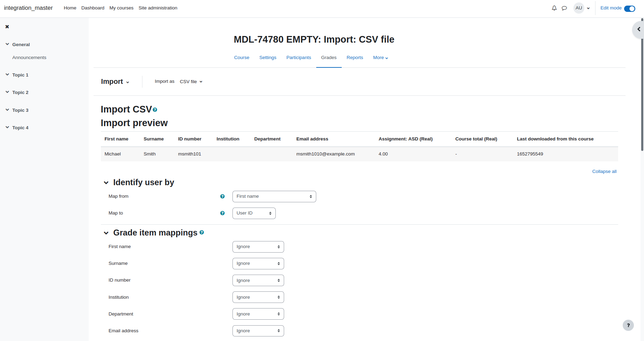Click the Smith surname cell
The width and height of the screenshot is (644, 341).
tap(150, 154)
